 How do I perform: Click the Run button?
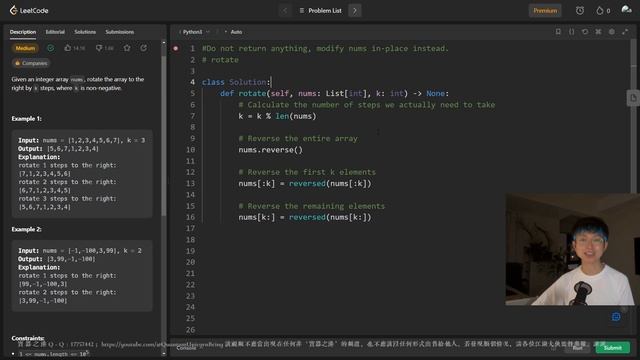pyautogui.click(x=577, y=348)
